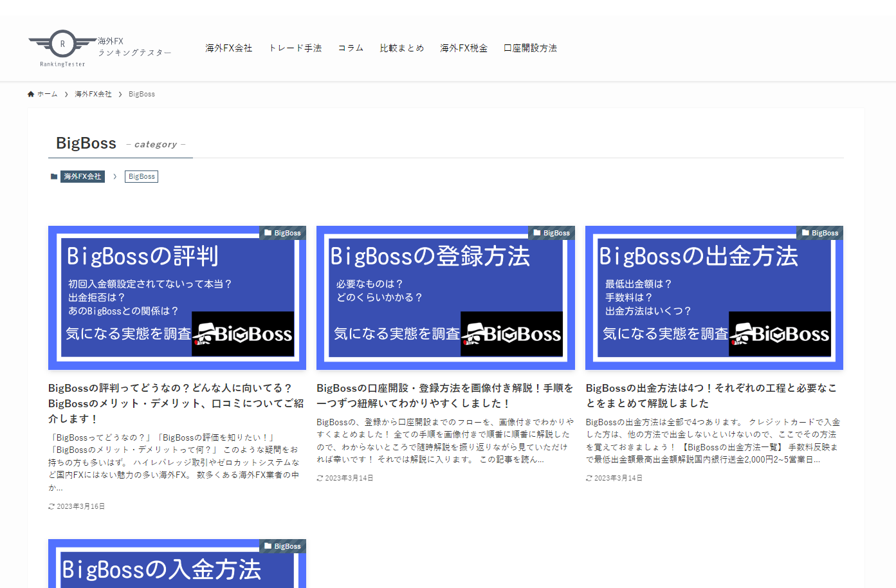Viewport: 896px width, 588px height.
Task: Click BigBoss category badge on 登録方法 card
Action: point(551,233)
